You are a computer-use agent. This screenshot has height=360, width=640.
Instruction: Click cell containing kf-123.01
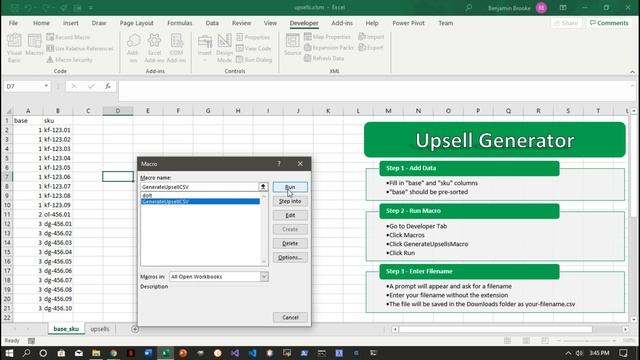(58, 130)
